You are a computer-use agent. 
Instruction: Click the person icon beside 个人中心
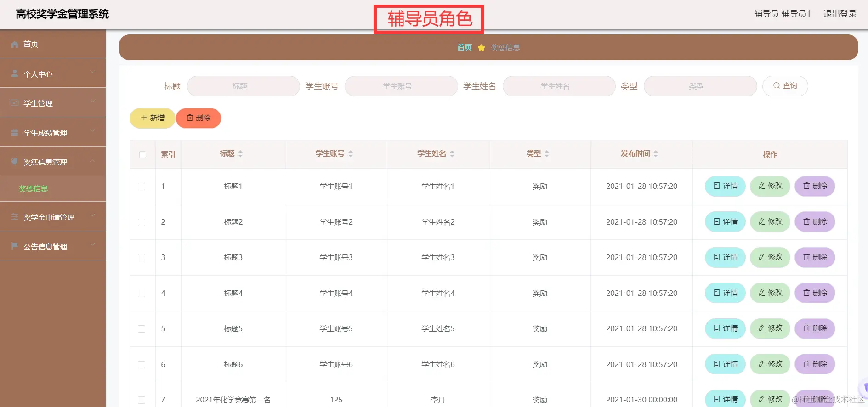click(15, 73)
